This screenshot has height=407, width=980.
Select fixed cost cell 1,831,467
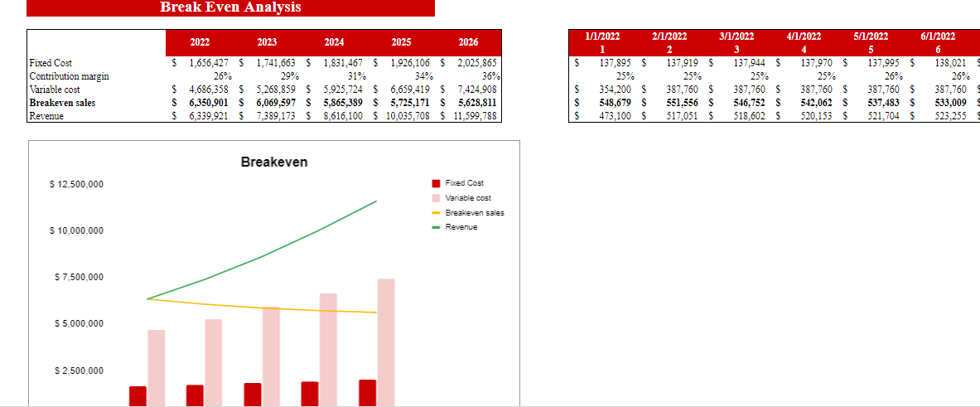point(335,63)
